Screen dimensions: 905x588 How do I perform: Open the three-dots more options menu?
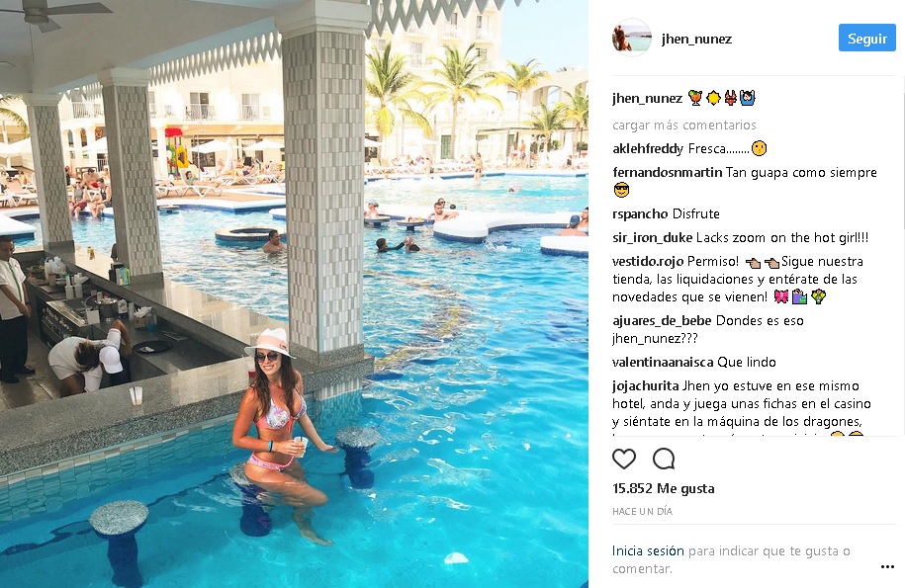point(887,567)
